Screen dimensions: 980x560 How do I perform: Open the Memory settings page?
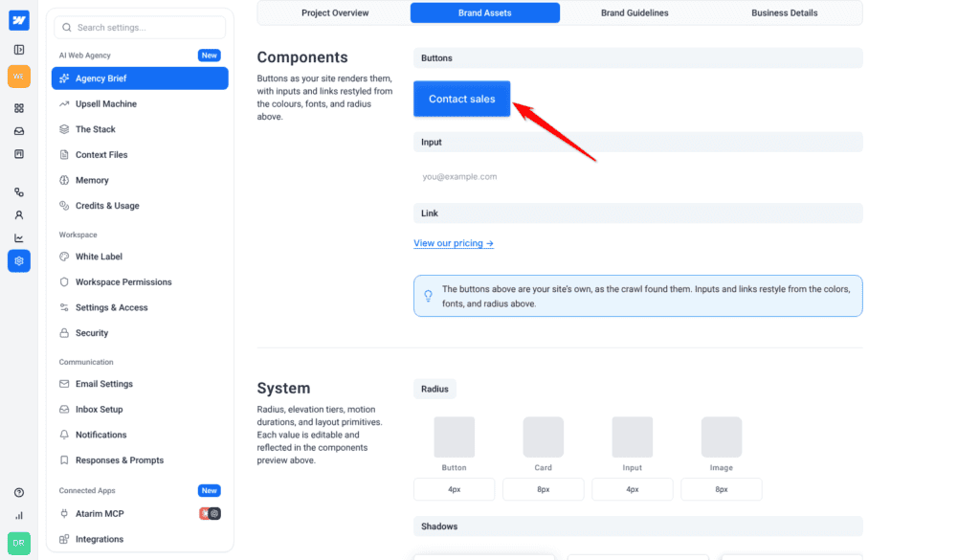pos(140,180)
